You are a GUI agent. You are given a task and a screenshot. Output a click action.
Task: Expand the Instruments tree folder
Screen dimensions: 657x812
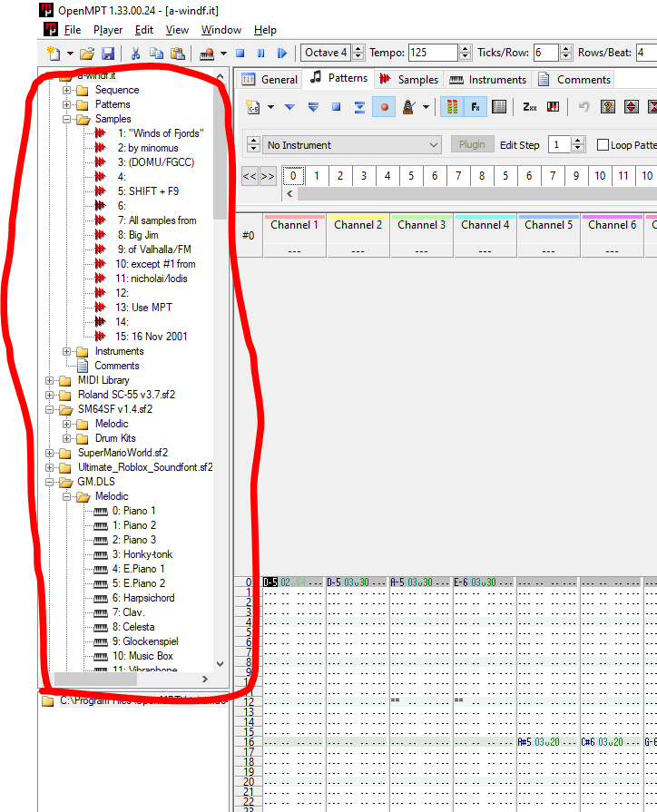point(66,351)
